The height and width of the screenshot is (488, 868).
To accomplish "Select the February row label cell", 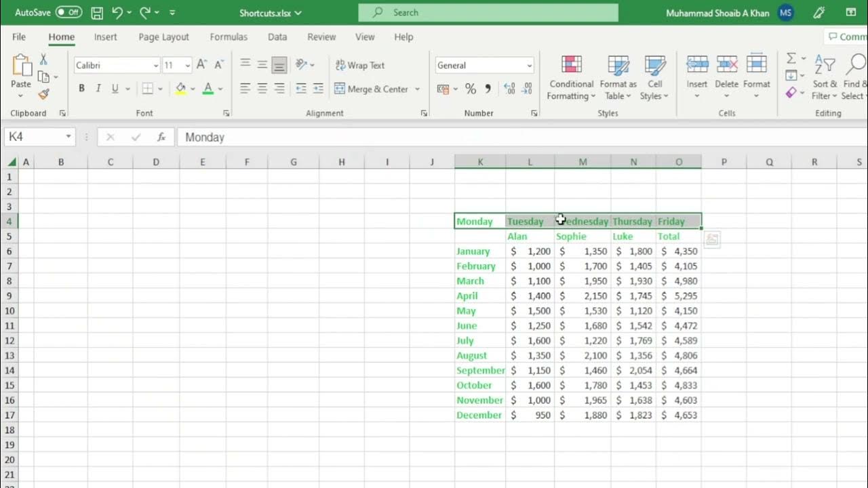I will click(480, 266).
